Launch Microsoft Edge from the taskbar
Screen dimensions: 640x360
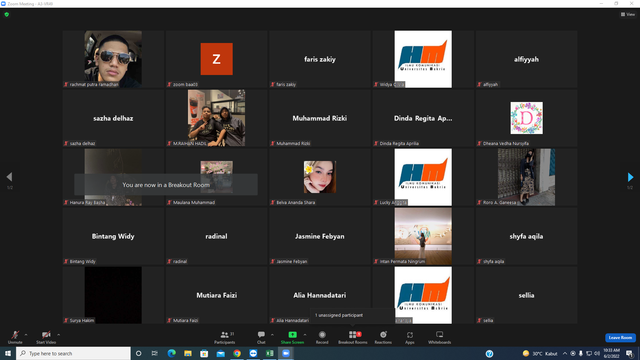point(171,353)
